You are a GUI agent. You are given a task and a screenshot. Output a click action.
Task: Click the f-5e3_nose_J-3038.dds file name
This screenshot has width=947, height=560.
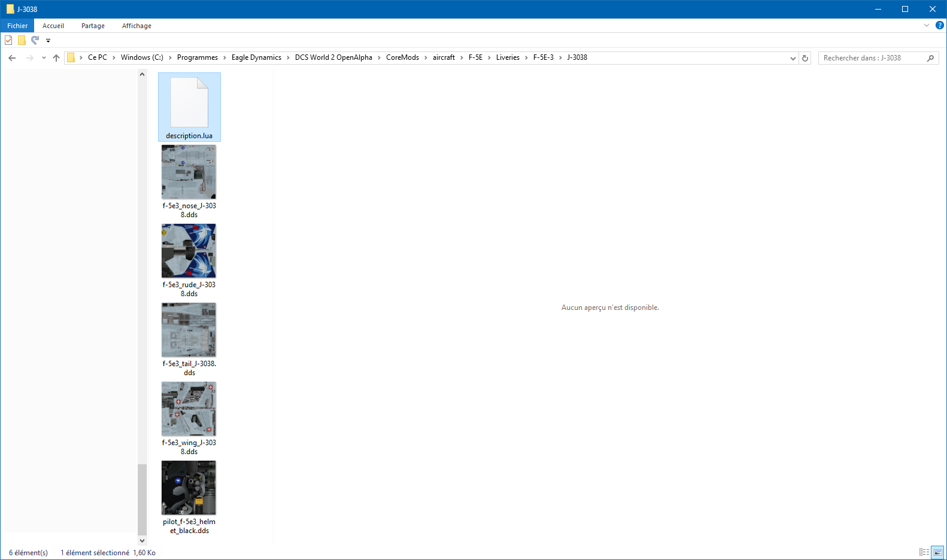pos(189,210)
